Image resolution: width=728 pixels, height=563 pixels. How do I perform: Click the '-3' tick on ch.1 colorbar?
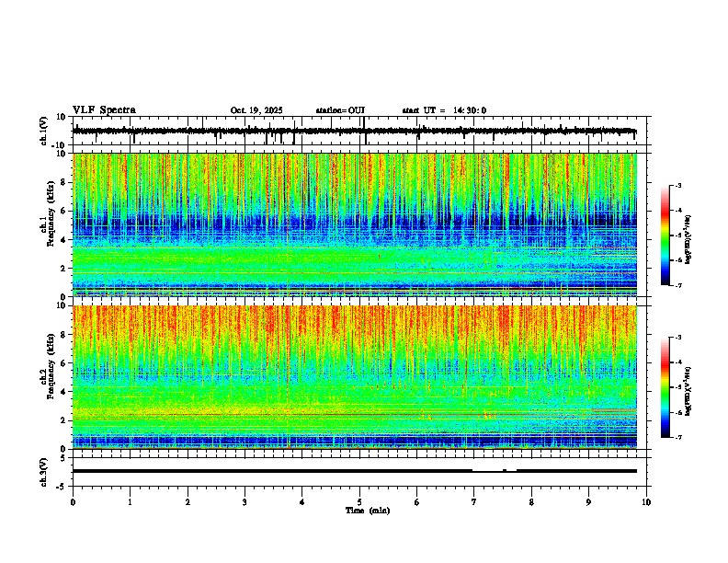[677, 185]
